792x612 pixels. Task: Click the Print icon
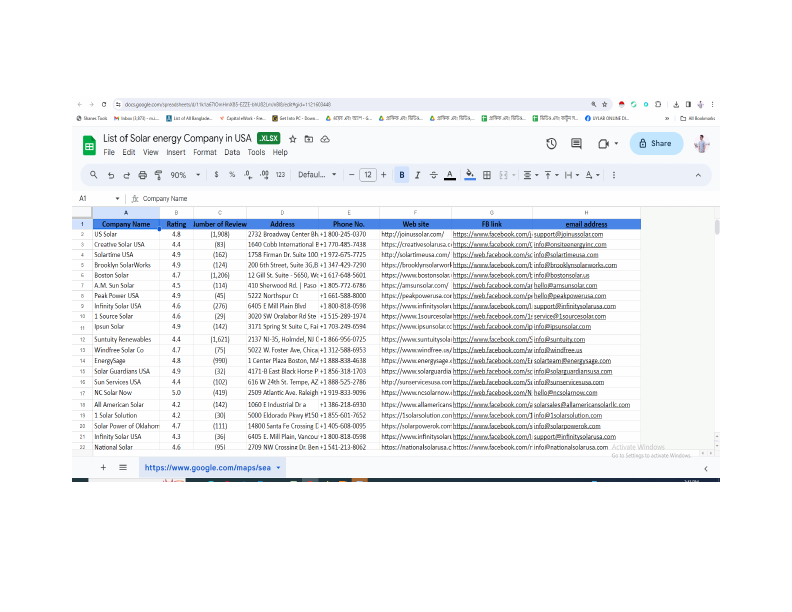point(142,175)
